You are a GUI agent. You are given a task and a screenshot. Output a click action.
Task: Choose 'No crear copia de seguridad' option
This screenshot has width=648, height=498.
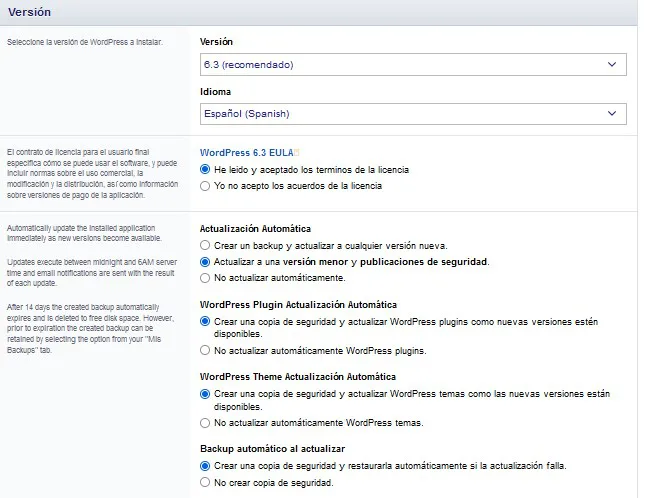206,482
